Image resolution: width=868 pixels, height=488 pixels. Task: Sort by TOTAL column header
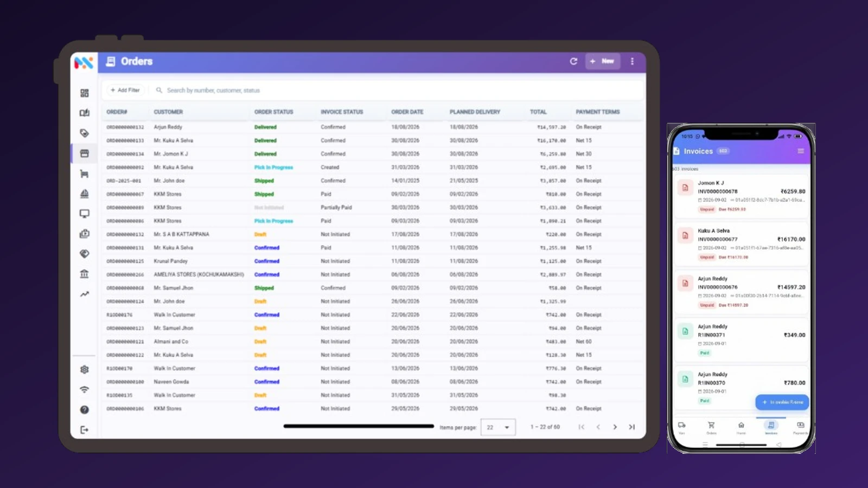pos(538,112)
